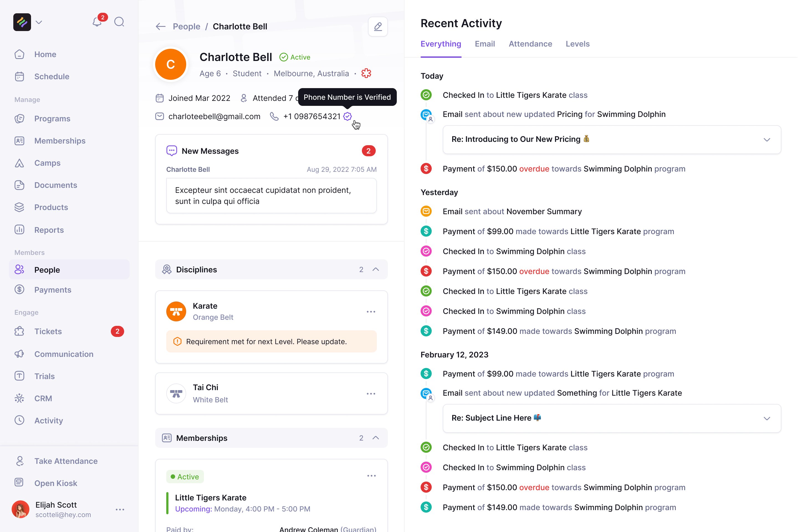Open Payments in the sidebar
Viewport: 798px width, 532px height.
(53, 290)
